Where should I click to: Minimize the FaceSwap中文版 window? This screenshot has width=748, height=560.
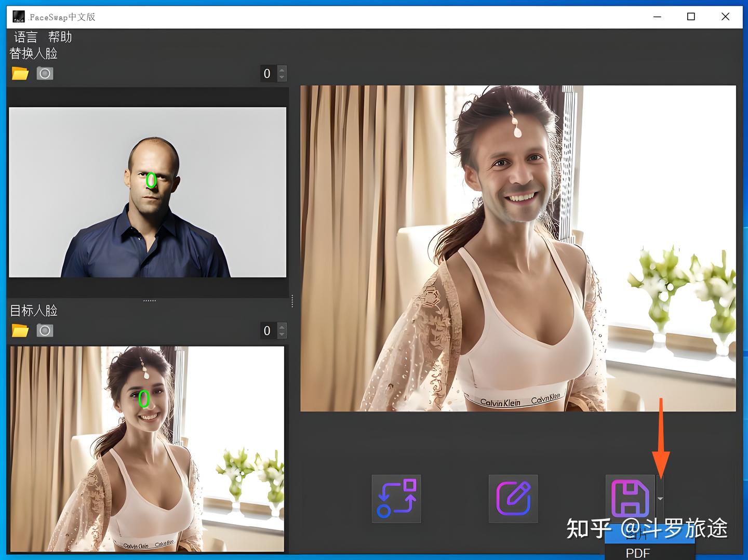coord(657,17)
